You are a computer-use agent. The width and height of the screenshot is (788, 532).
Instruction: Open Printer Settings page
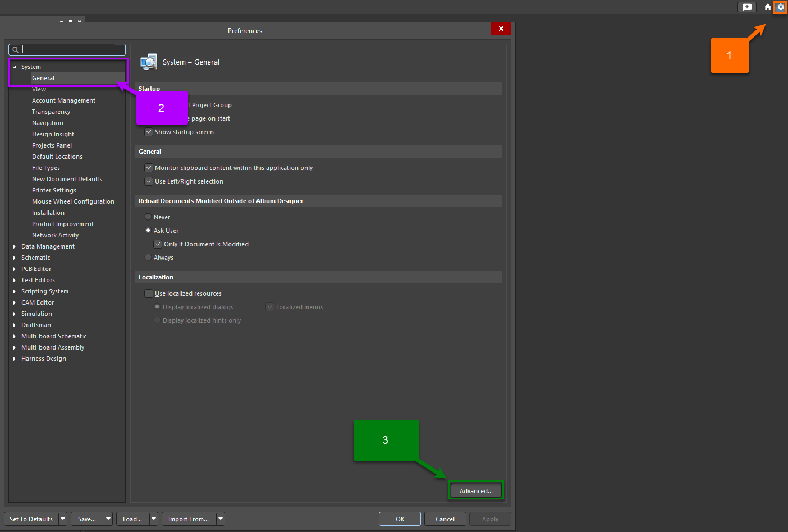[x=54, y=191]
